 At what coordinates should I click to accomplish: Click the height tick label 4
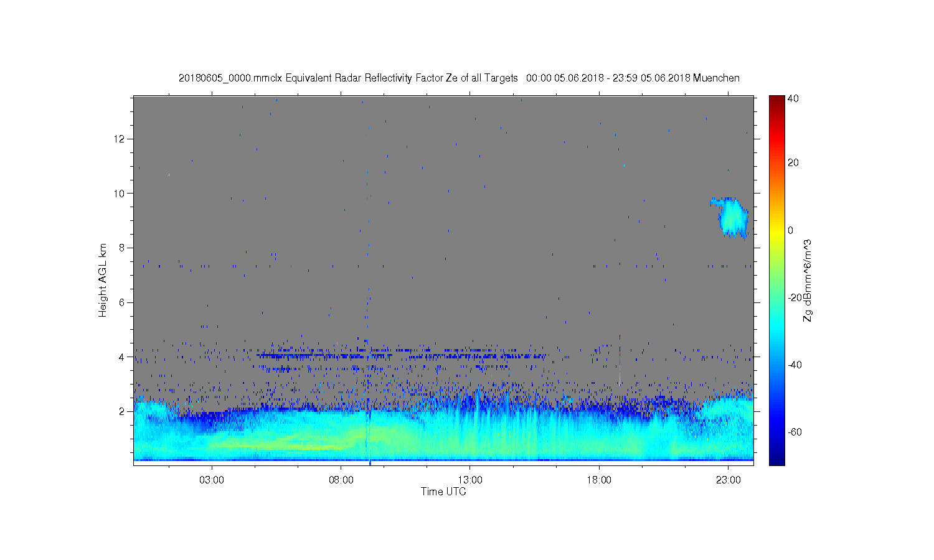point(123,357)
